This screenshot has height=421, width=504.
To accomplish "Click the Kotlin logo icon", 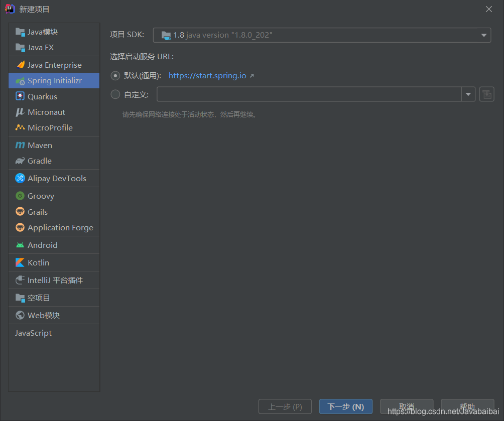I will tap(20, 262).
